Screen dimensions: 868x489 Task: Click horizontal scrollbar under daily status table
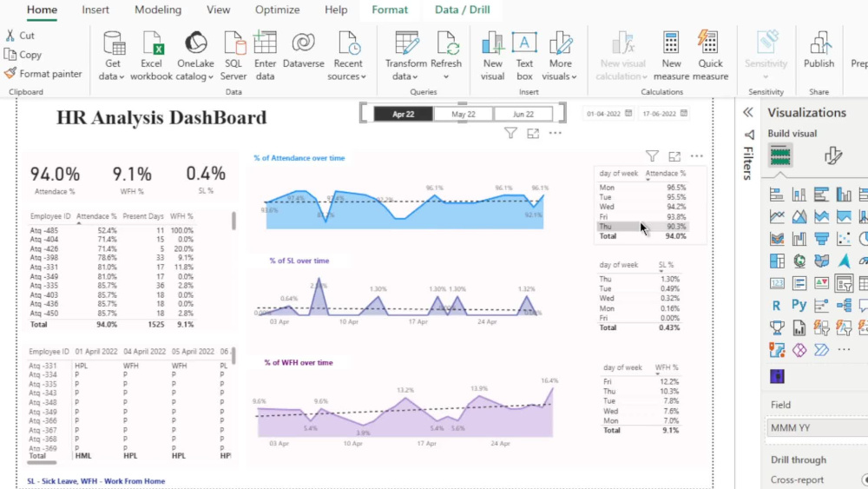(42, 462)
